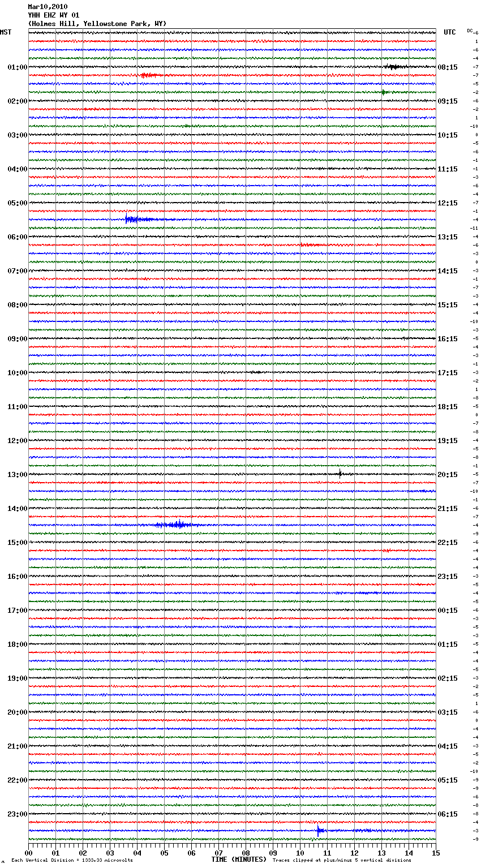Click "(Holmes Hill, Yellowstone Park, WY)" title
481x868 pixels.
click(x=97, y=24)
